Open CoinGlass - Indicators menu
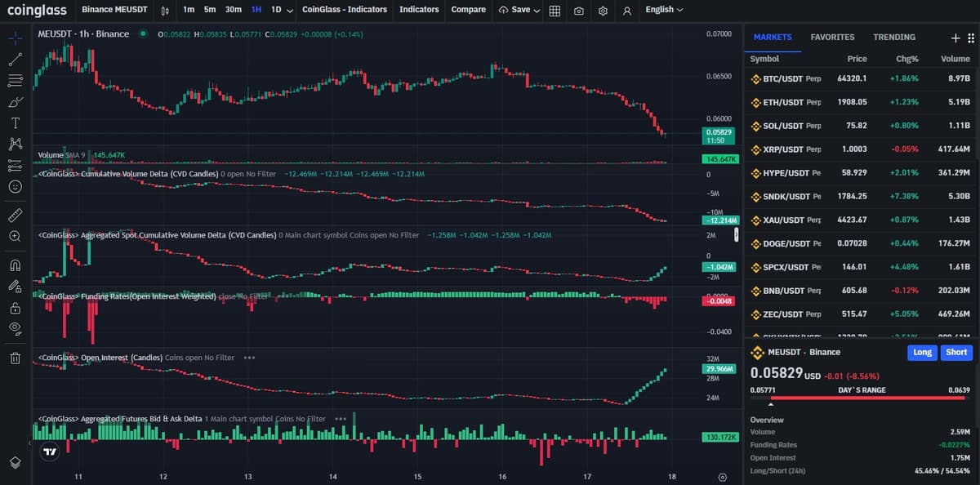 click(345, 10)
